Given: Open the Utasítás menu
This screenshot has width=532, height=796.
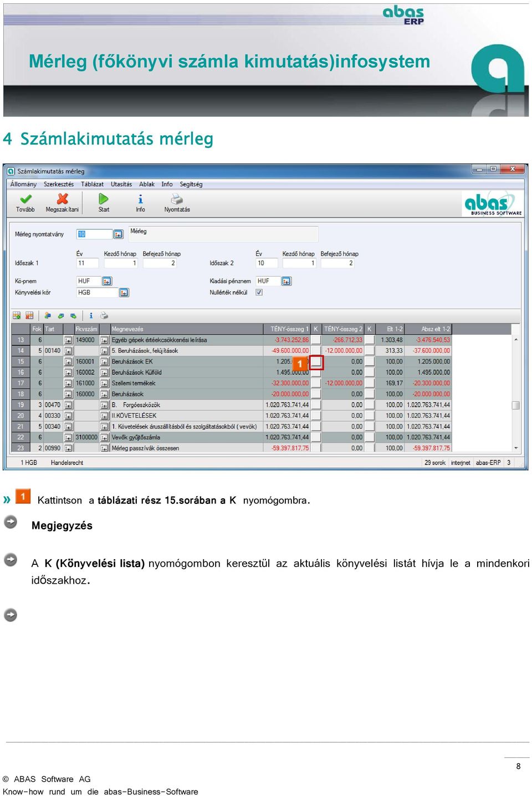Looking at the screenshot, I should coord(121,184).
